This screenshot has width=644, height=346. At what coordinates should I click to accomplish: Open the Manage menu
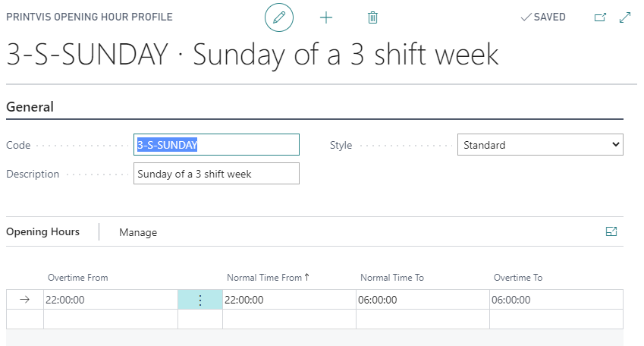pyautogui.click(x=138, y=232)
